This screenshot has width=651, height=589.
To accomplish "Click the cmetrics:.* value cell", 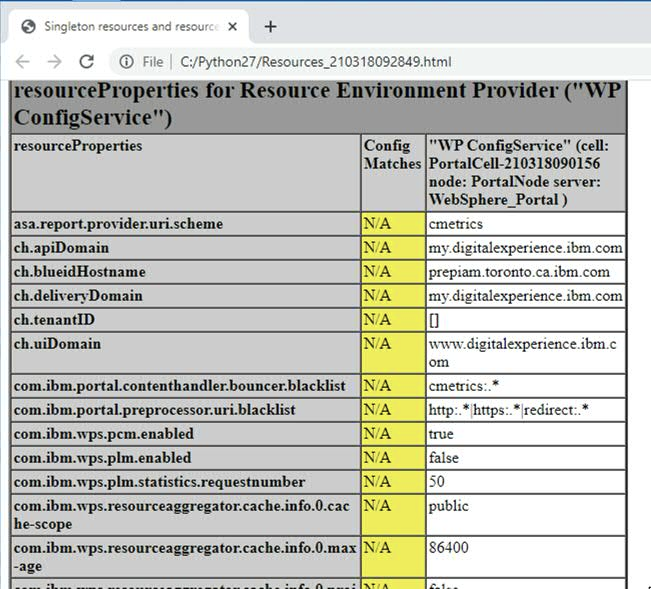I will click(526, 386).
